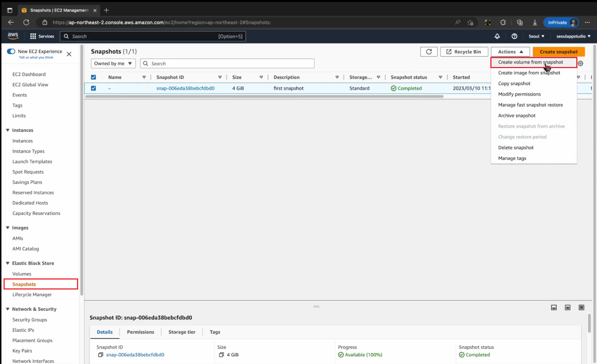Switch to the Tags details tab
This screenshot has width=597, height=364.
click(215, 332)
